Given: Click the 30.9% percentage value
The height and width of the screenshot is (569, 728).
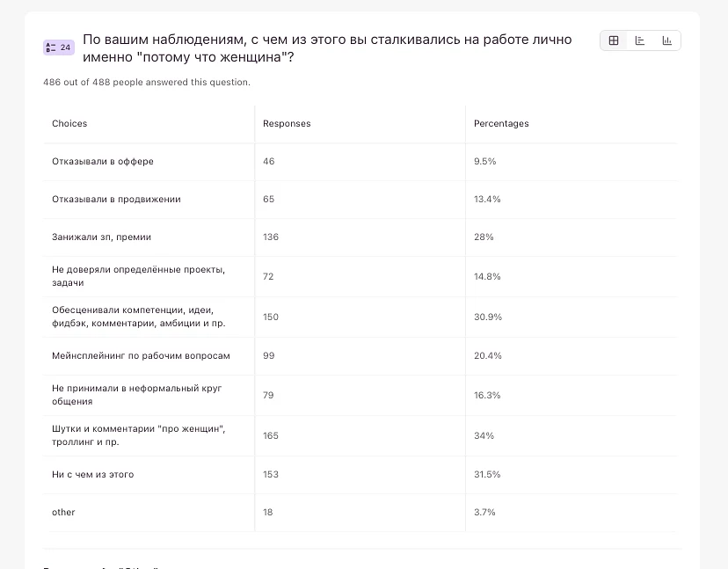Looking at the screenshot, I should 488,317.
